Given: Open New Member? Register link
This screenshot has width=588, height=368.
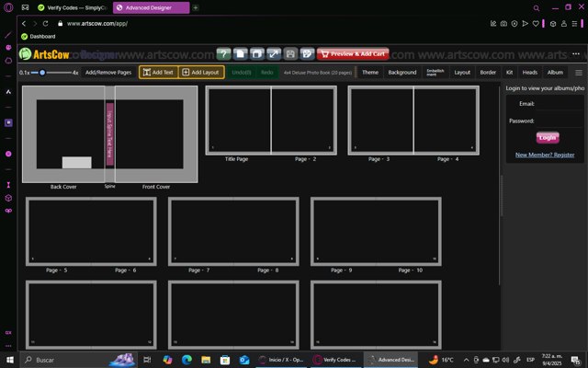Looking at the screenshot, I should click(545, 155).
